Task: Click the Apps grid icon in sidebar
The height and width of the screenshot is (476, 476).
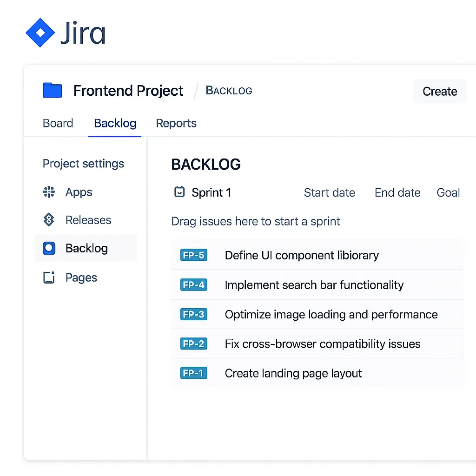Action: point(49,192)
